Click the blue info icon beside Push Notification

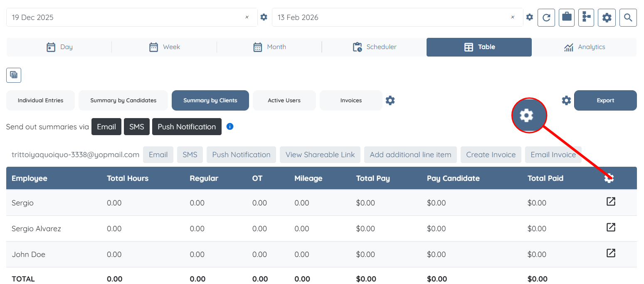[230, 126]
